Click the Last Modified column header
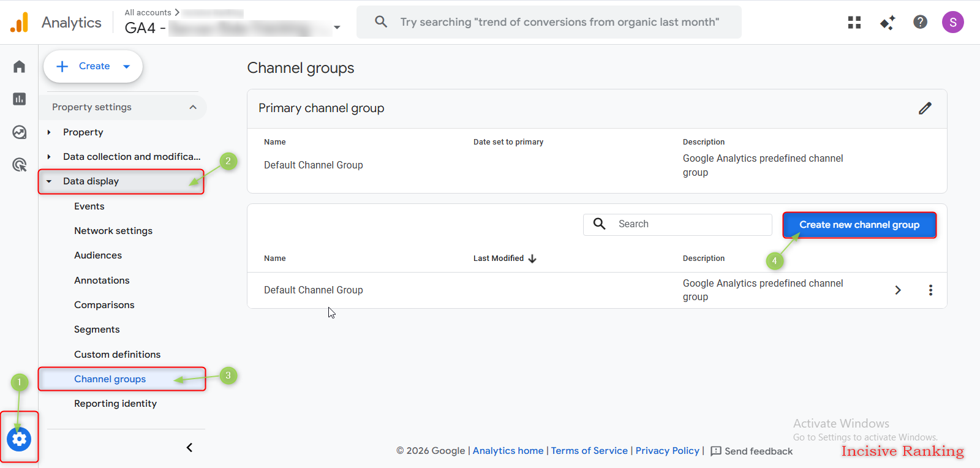The image size is (980, 468). point(499,259)
